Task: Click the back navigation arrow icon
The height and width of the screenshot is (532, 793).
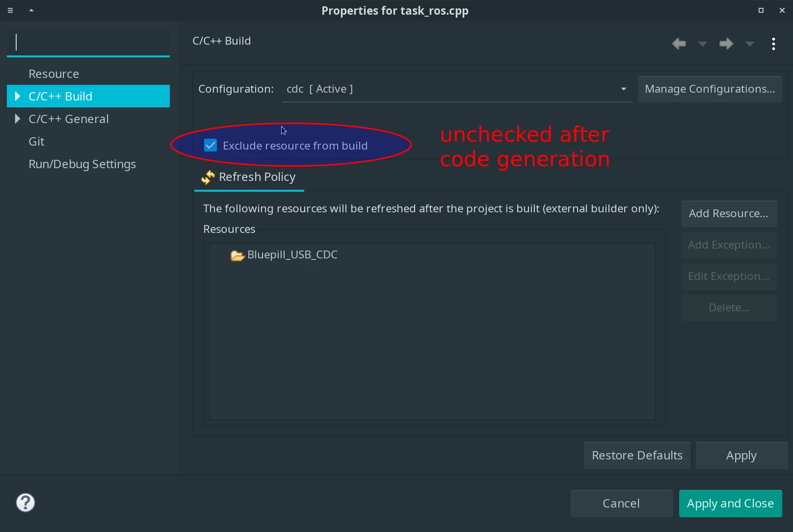Action: click(x=679, y=44)
